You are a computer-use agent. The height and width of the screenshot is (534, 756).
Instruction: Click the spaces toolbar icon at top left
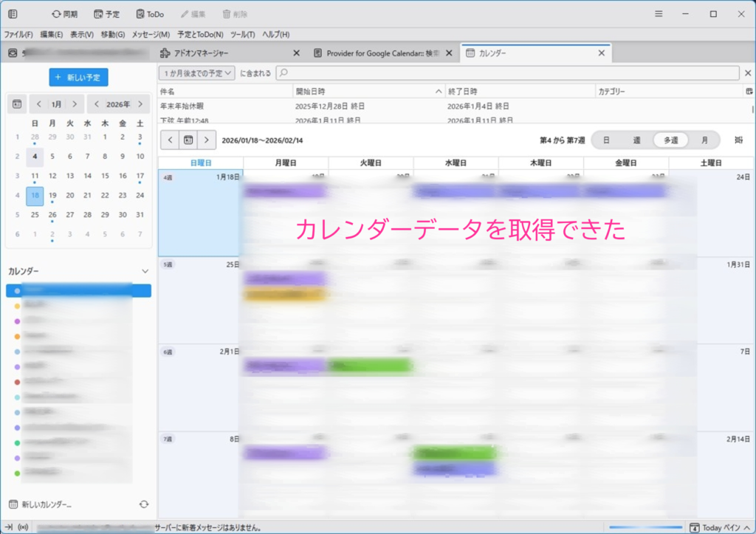click(x=13, y=14)
